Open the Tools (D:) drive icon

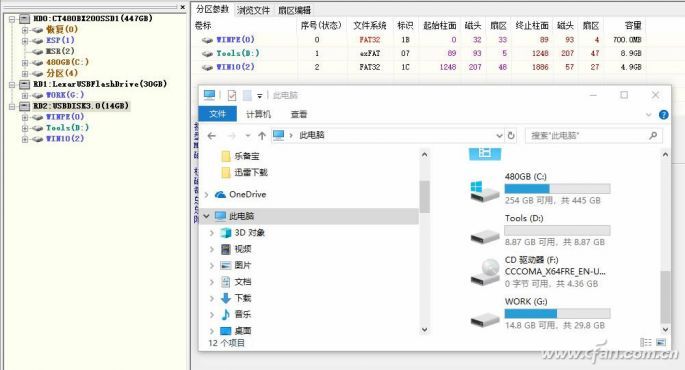pyautogui.click(x=484, y=236)
